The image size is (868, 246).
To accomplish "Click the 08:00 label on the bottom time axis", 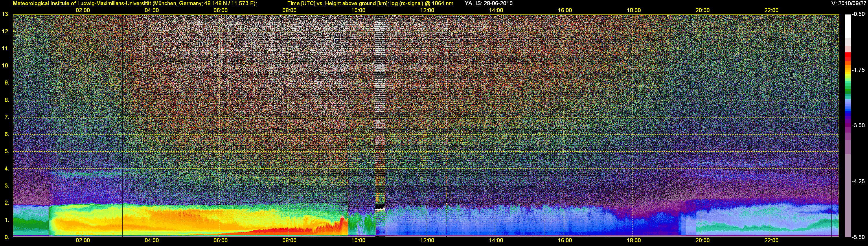I will tap(289, 240).
